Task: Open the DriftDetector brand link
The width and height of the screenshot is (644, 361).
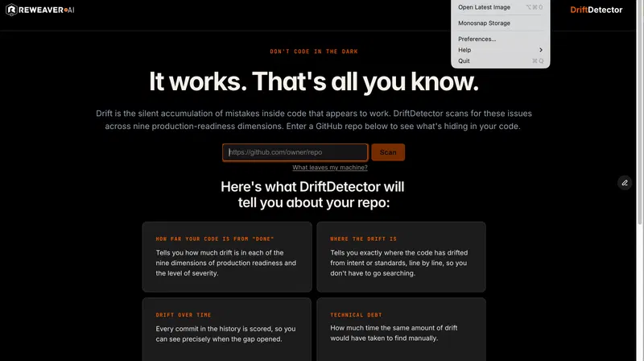Action: (596, 10)
